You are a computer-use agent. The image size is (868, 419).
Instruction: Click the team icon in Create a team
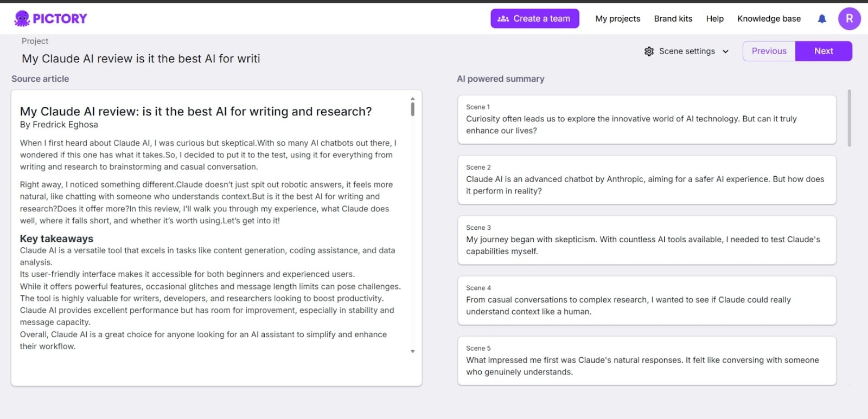[503, 18]
